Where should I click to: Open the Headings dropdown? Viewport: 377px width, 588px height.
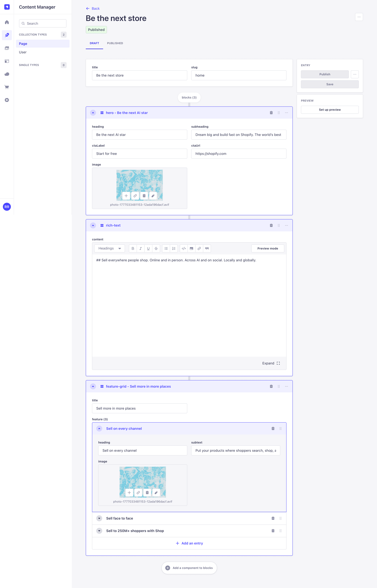(110, 248)
